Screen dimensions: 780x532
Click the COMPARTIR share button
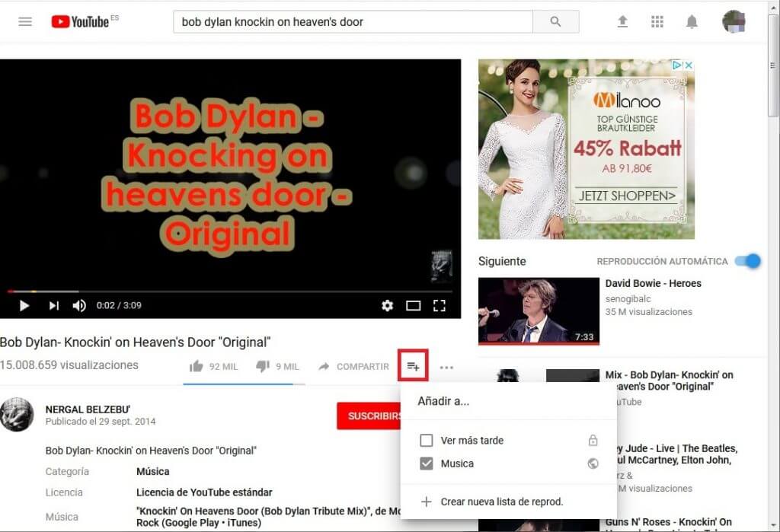[353, 366]
